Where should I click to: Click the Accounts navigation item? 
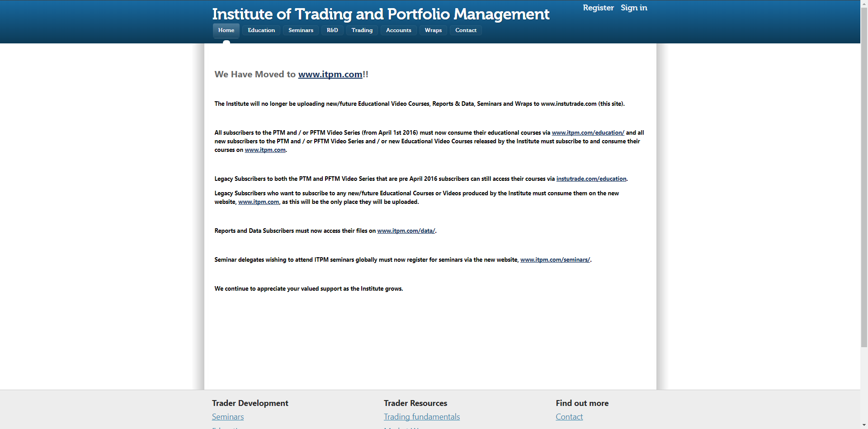coord(398,30)
